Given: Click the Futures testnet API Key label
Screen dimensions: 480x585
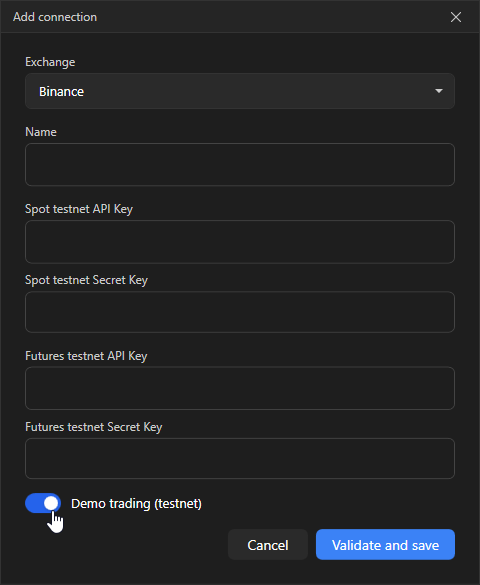Looking at the screenshot, I should [x=86, y=356].
